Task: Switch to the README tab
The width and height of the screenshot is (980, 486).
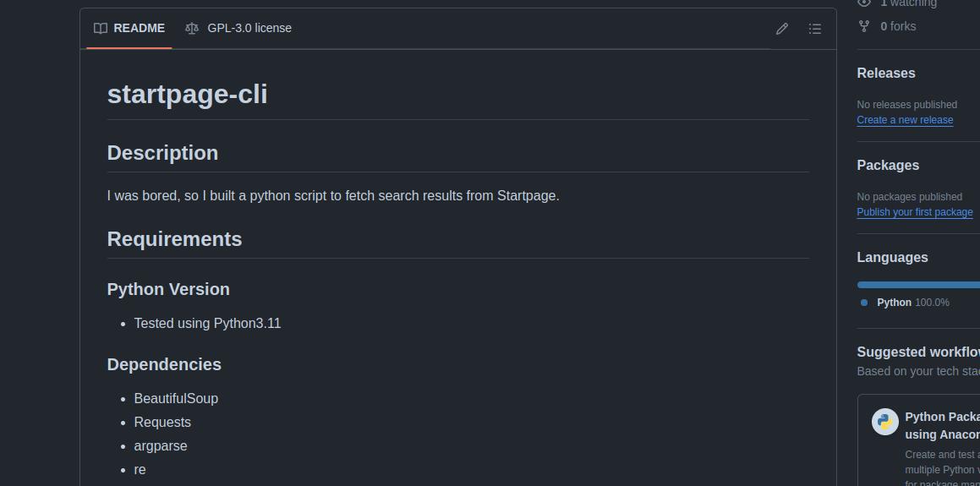Action: 129,28
